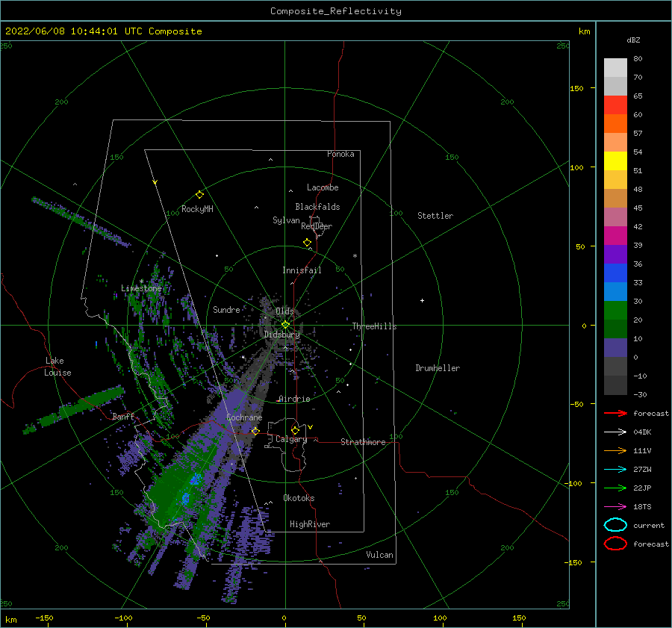The image size is (672, 628).
Task: Pick the darkest gray -10 to -30 swatch
Action: (615, 385)
